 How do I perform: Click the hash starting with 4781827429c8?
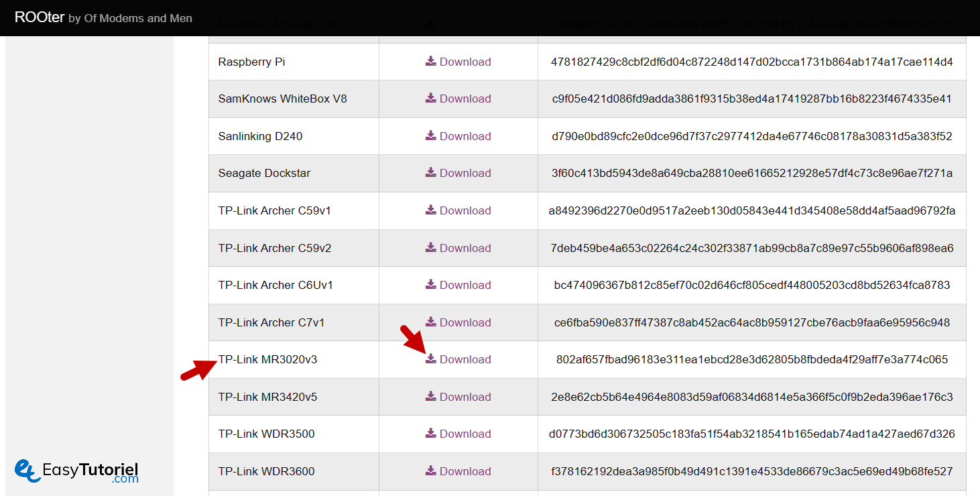click(x=752, y=62)
